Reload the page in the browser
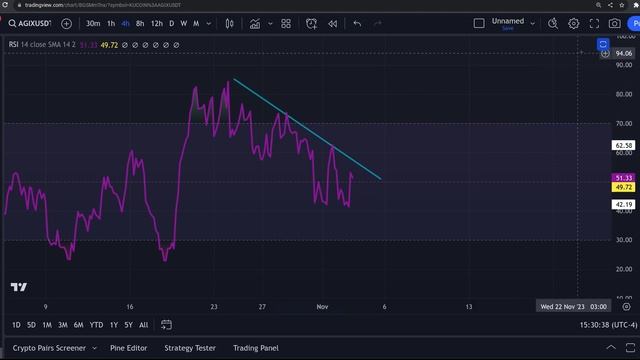Screen dimensions: 640x360 click(5, 5)
